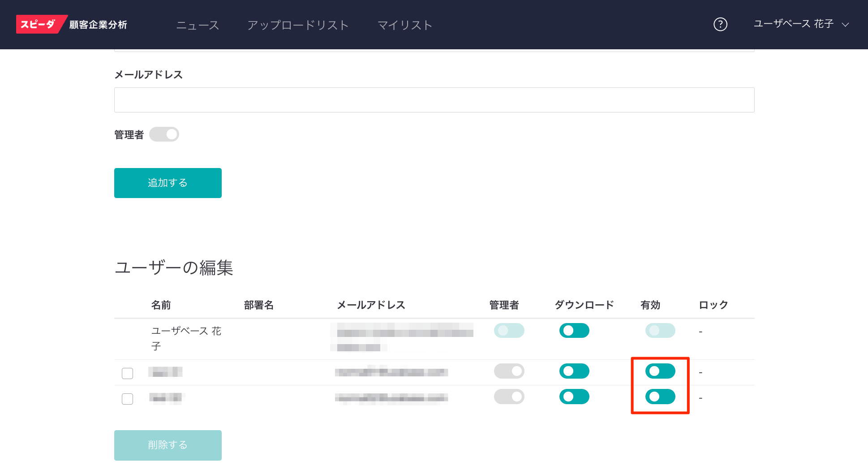868x466 pixels.
Task: Check the checkbox for the third user row
Action: [128, 399]
